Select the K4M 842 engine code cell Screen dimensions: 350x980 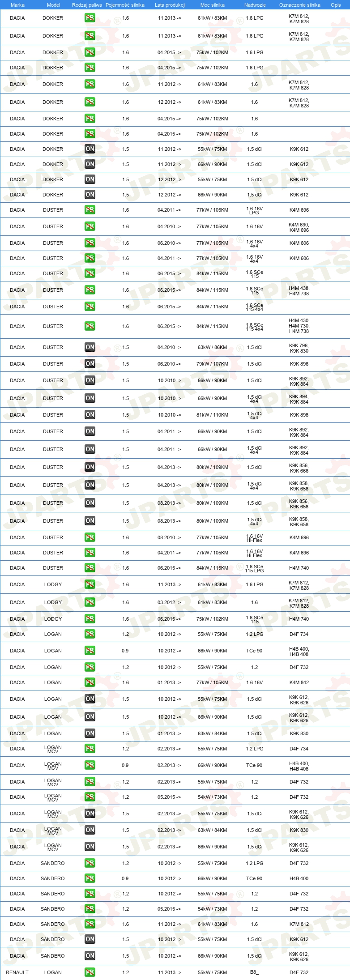tap(299, 682)
